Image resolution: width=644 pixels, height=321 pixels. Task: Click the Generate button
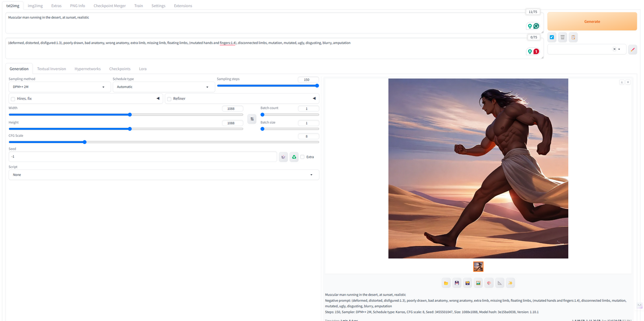pyautogui.click(x=592, y=21)
